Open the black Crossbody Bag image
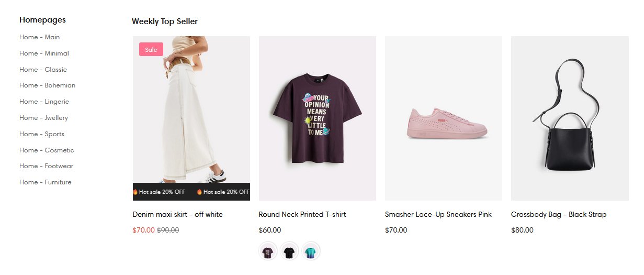 [569, 118]
